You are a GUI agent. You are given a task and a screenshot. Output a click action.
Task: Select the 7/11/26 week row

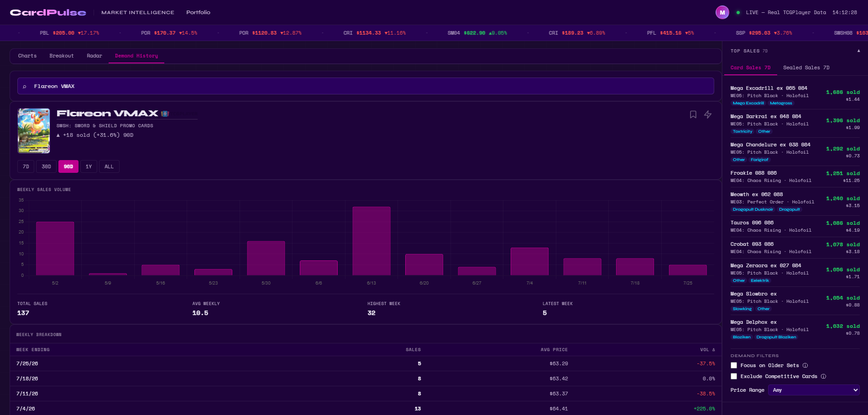tap(366, 394)
